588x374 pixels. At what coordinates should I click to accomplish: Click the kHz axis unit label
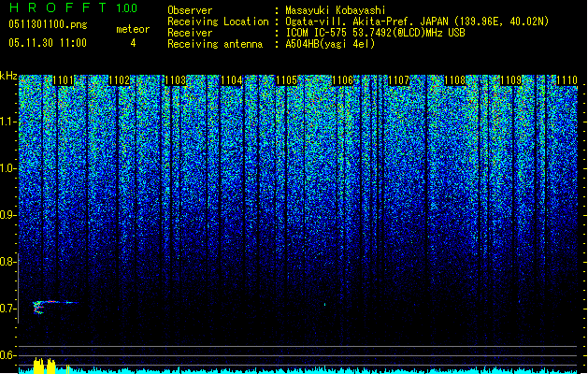pos(8,76)
